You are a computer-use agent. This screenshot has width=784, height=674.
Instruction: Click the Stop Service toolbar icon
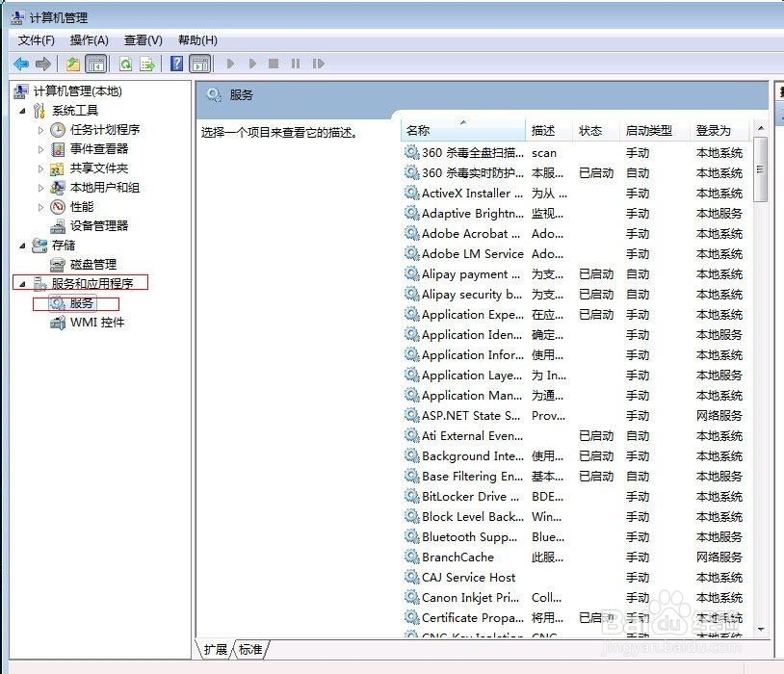(274, 64)
